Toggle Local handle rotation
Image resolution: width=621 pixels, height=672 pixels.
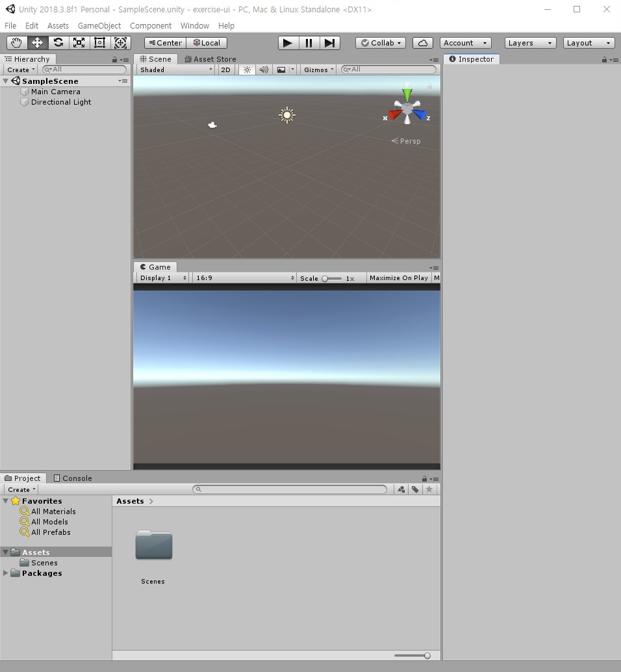tap(207, 43)
